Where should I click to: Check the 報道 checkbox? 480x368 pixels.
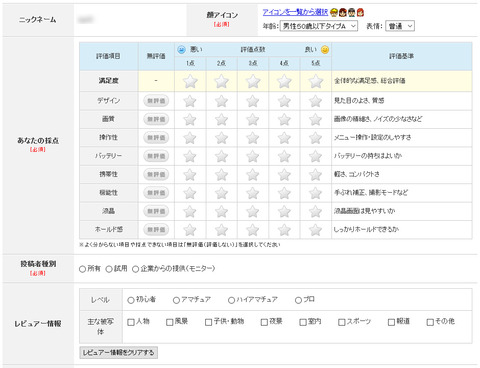coord(391,322)
